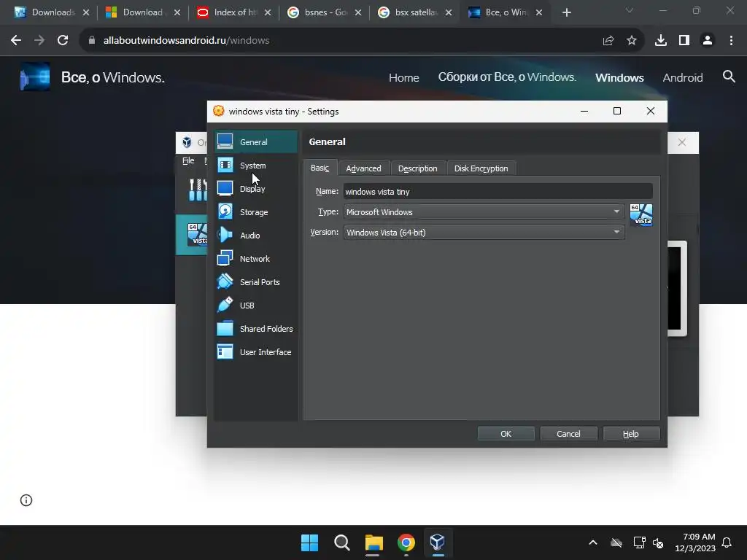Click the page info icon at bottom left

click(x=26, y=500)
